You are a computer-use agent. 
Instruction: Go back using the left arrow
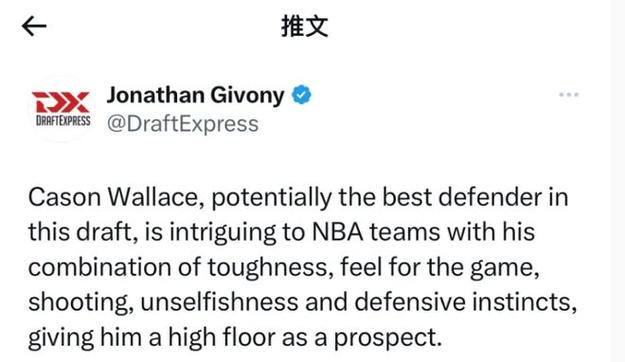point(34,27)
